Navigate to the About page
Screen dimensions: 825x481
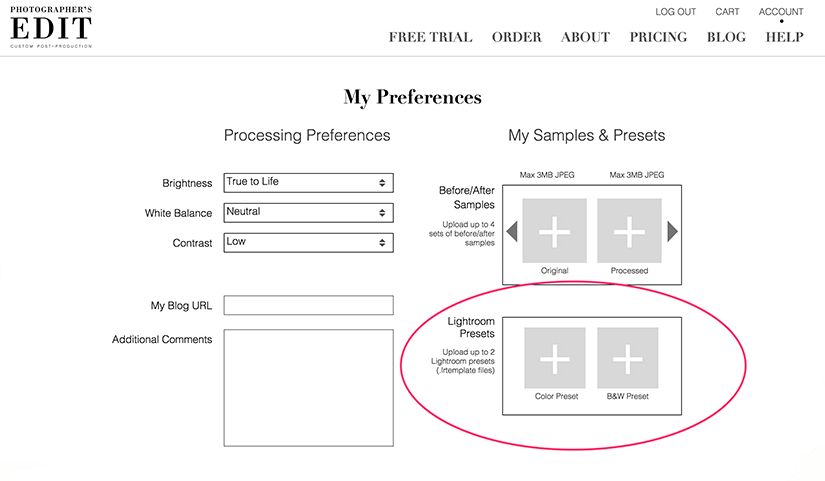point(585,37)
